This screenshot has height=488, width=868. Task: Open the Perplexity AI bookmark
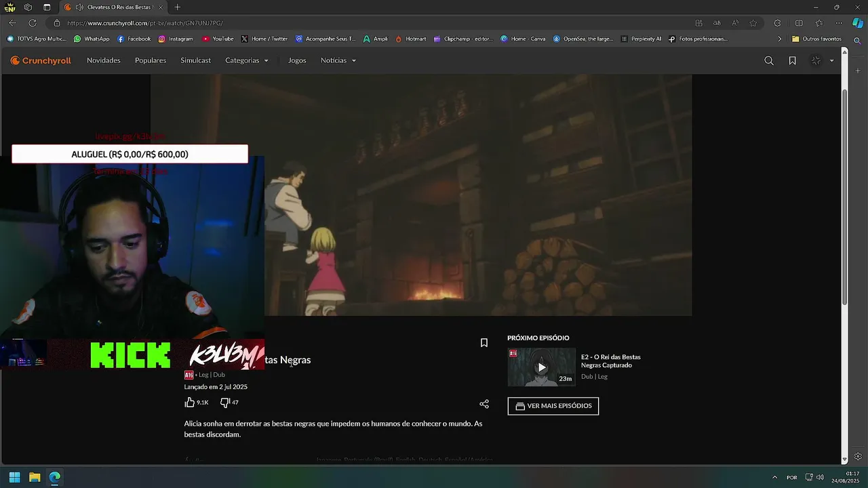[641, 39]
